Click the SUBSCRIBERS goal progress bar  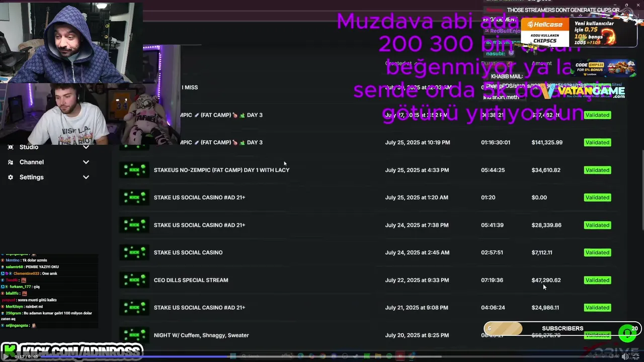(x=562, y=329)
